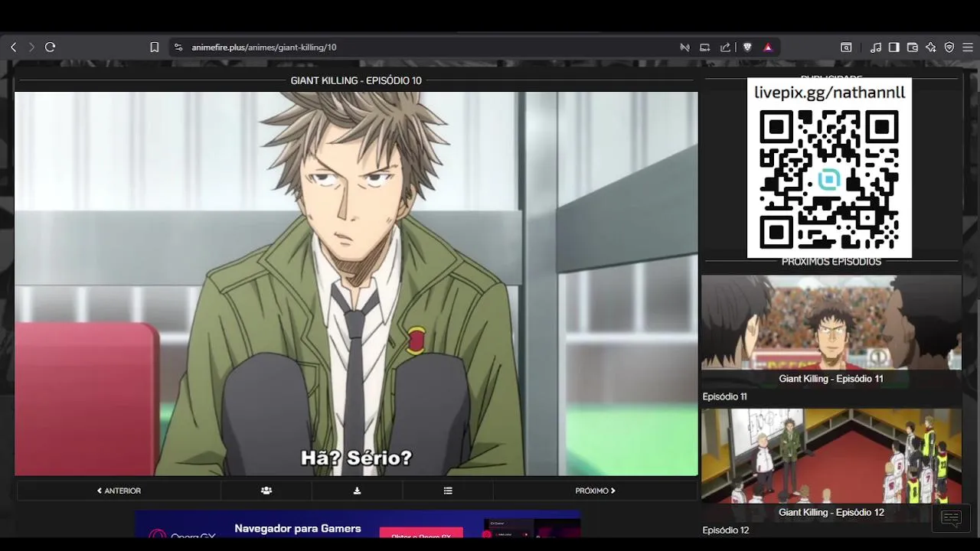
Task: Click the translate icon in the address bar
Action: (684, 47)
